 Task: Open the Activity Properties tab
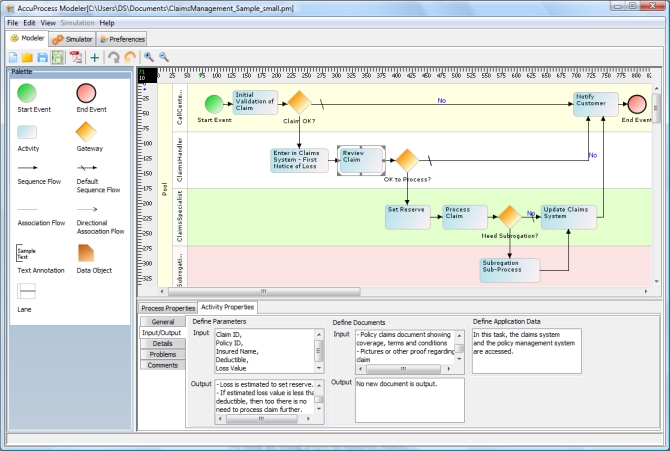(x=227, y=307)
